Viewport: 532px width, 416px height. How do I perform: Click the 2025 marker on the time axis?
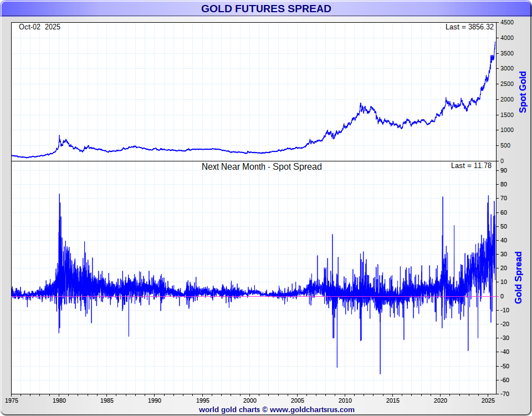488,400
